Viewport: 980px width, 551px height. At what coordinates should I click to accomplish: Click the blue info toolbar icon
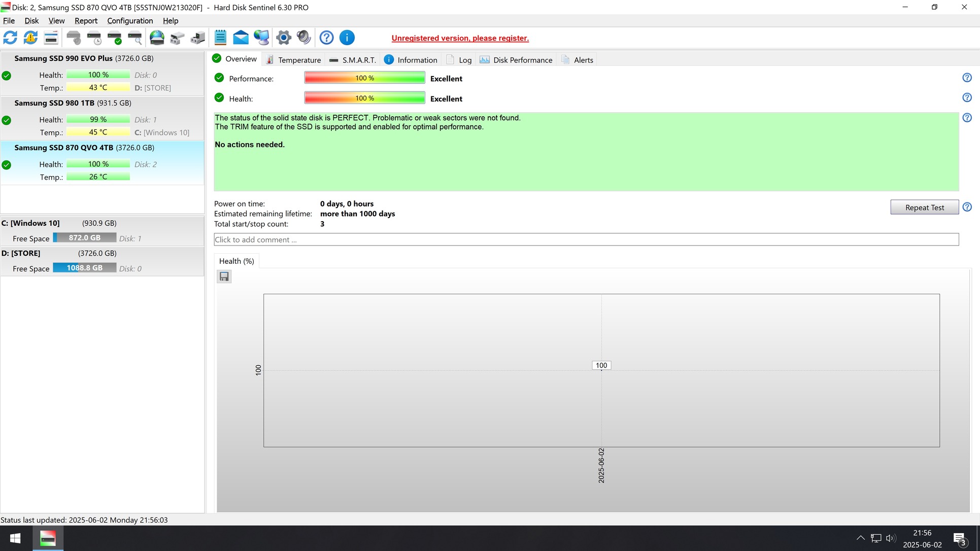[x=347, y=38]
